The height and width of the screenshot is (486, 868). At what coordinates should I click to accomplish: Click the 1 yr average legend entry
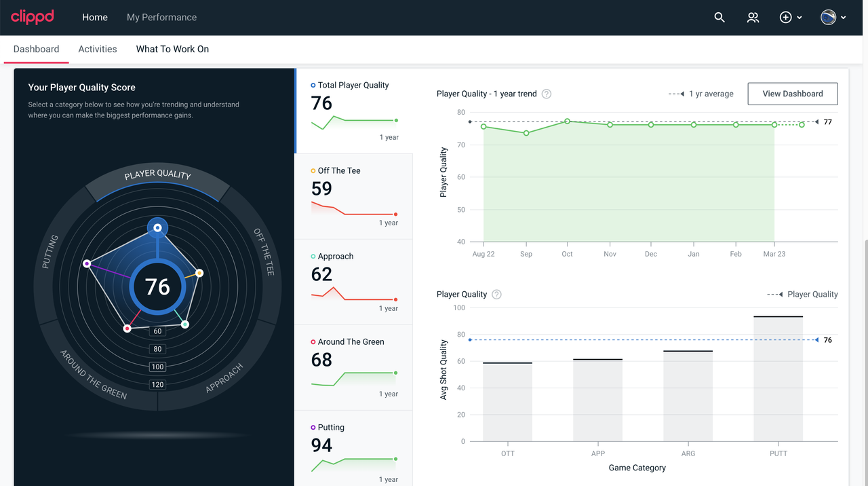(x=701, y=94)
